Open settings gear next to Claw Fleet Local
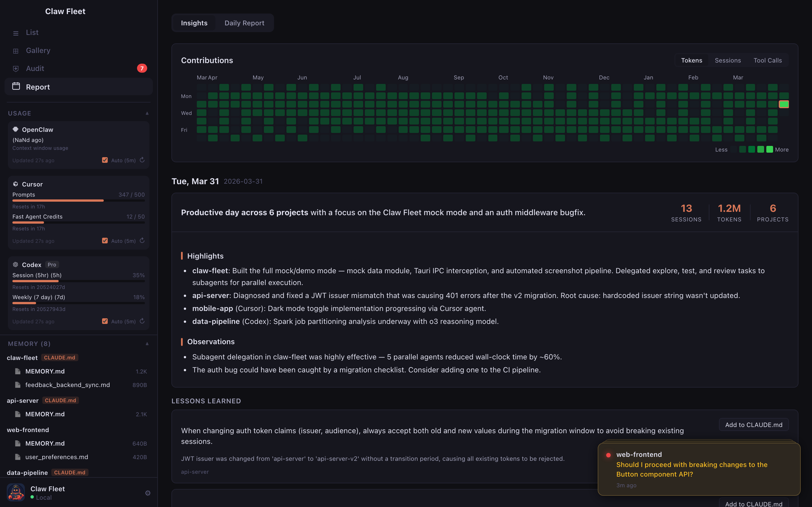This screenshot has width=812, height=507. coord(148,493)
